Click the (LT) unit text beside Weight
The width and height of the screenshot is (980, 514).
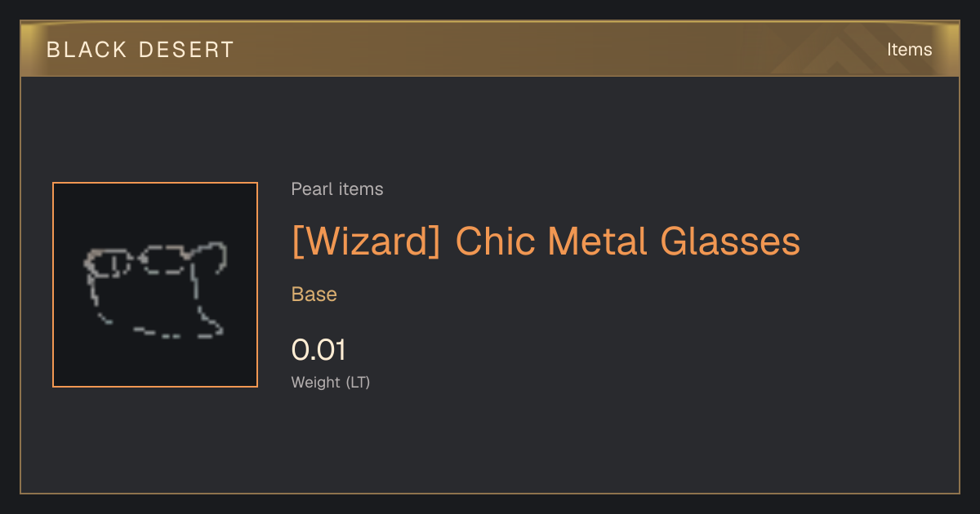coord(358,382)
